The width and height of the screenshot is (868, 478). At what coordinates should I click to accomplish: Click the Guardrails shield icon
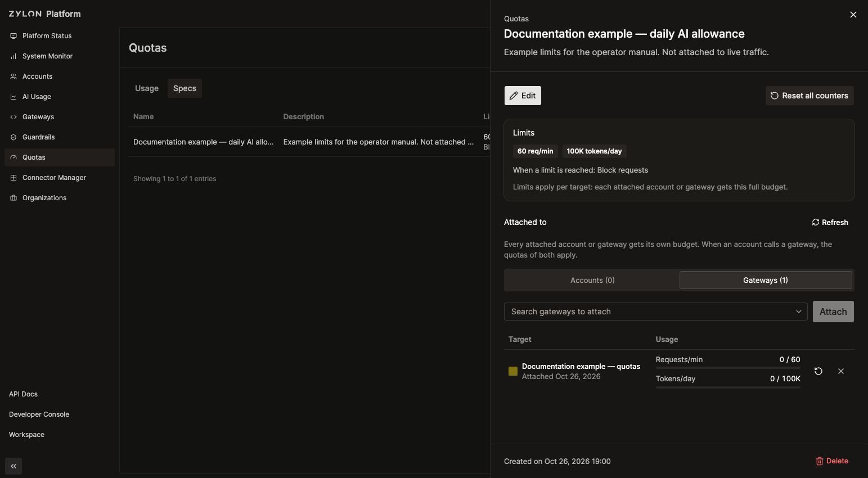(x=14, y=137)
